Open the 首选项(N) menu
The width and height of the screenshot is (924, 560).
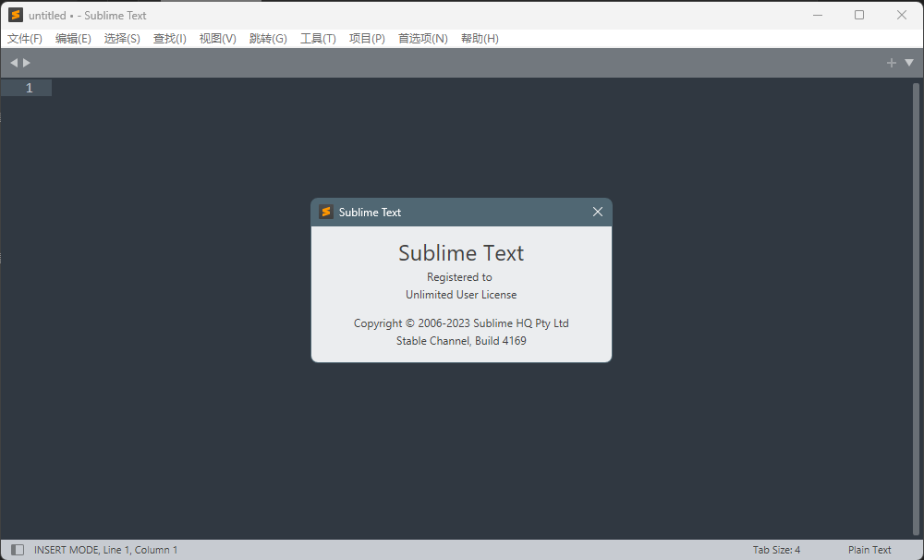click(422, 39)
